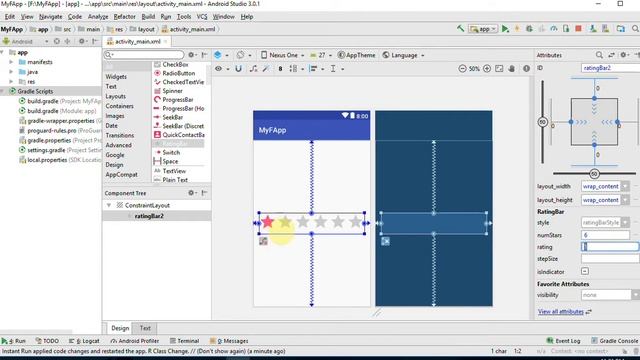Click the Zoom to Fit Screen icon

[499, 69]
